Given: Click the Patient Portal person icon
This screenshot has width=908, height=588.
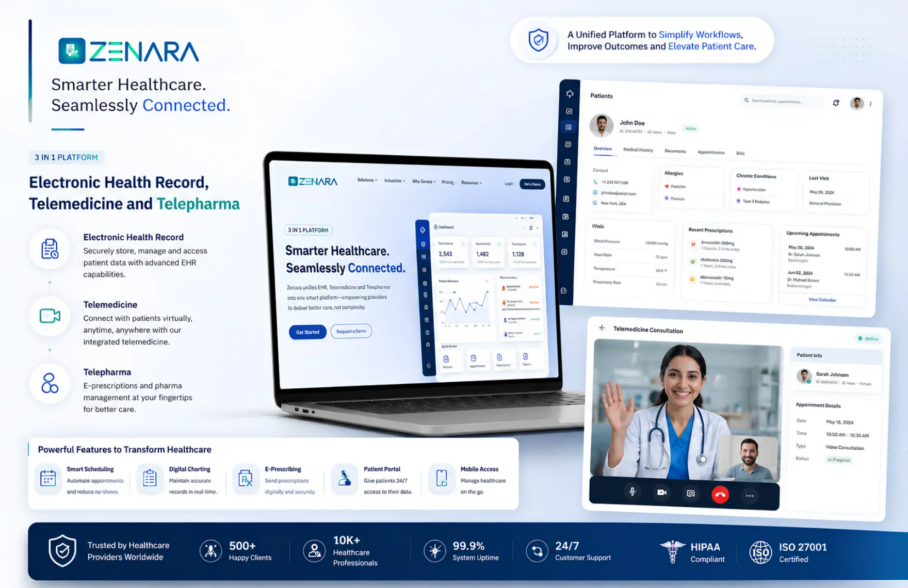Looking at the screenshot, I should click(x=344, y=478).
